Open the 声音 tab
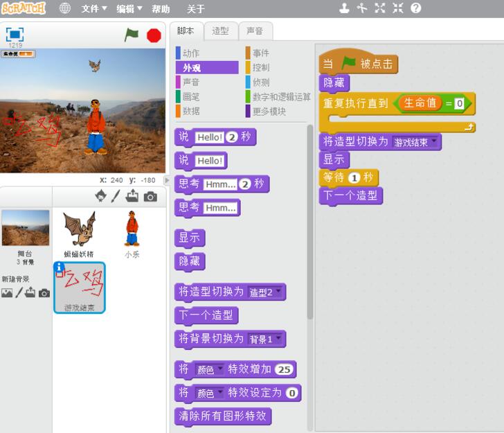 (255, 31)
